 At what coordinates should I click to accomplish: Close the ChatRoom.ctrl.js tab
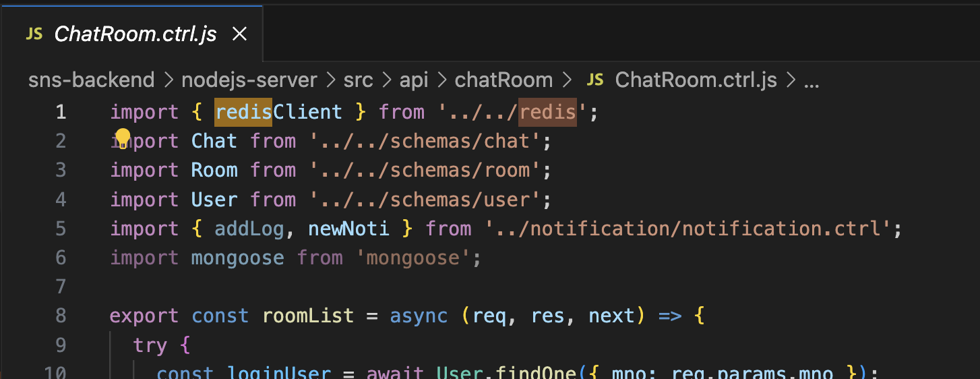click(239, 34)
